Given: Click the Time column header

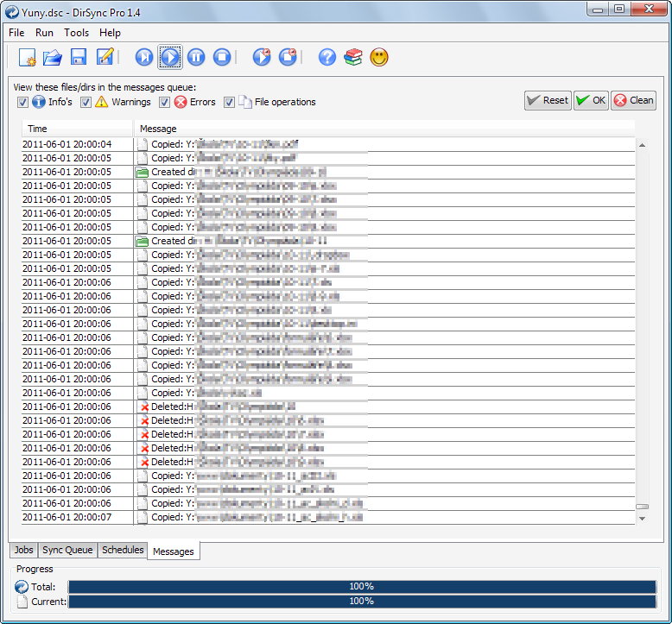Looking at the screenshot, I should [x=77, y=129].
